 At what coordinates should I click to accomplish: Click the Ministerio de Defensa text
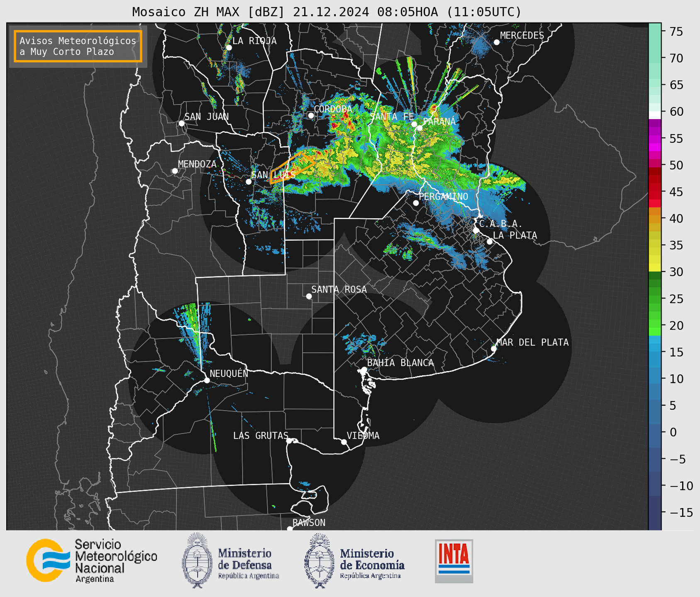[248, 563]
